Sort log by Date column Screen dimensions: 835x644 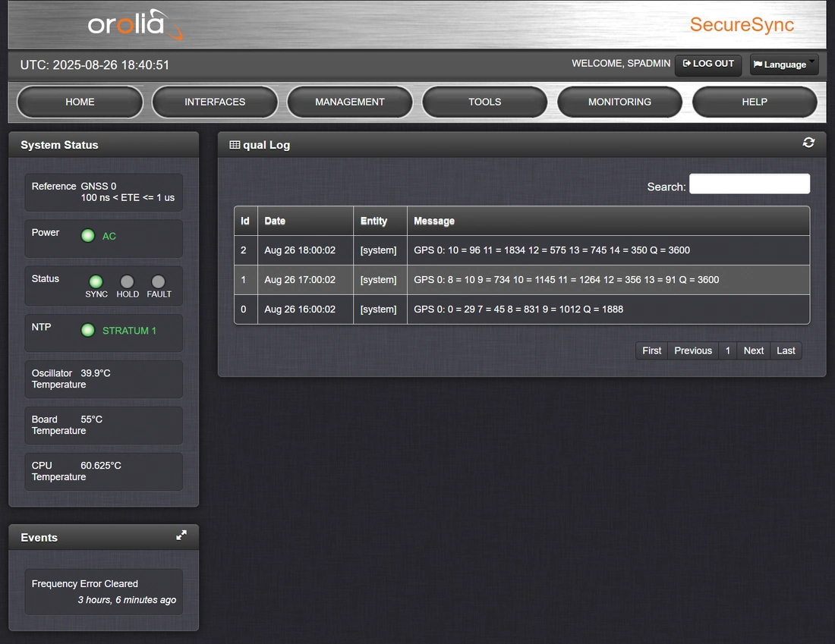click(x=306, y=221)
